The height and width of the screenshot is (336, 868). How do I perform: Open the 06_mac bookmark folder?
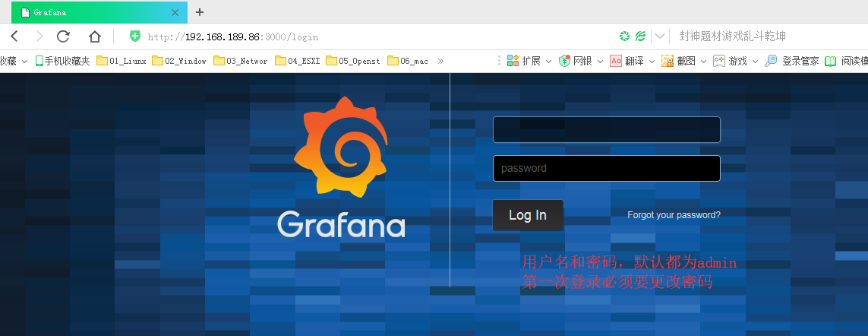(x=408, y=61)
